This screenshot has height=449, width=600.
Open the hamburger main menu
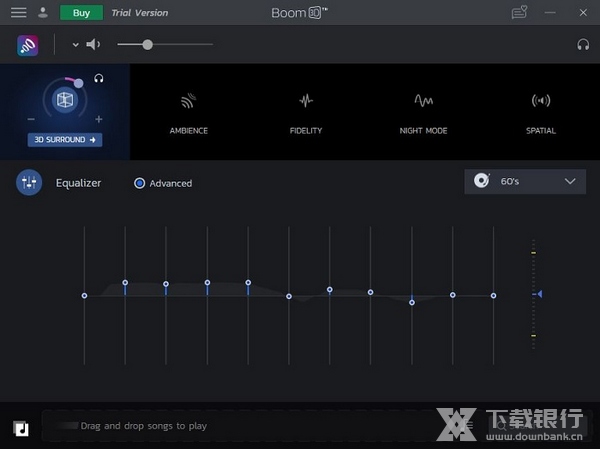click(18, 13)
